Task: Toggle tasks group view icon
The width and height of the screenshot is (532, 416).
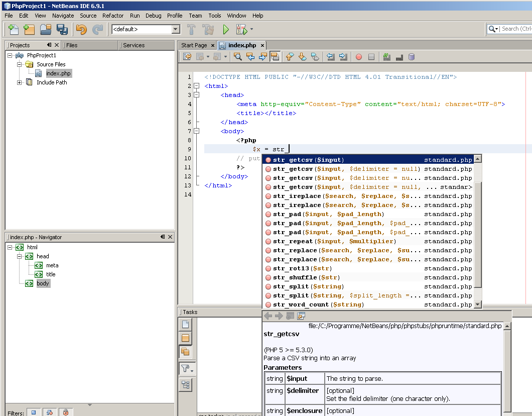Action: 185,384
